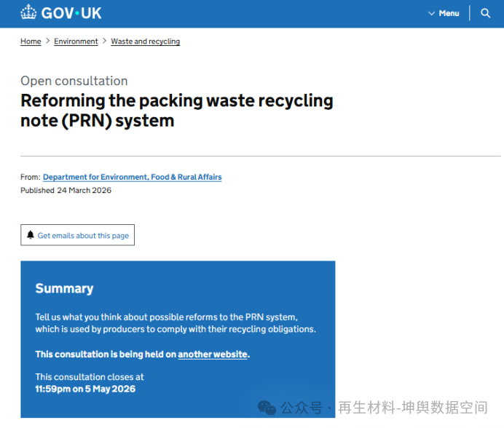Expand the Menu chevron arrow
The image size is (504, 428).
pos(431,13)
